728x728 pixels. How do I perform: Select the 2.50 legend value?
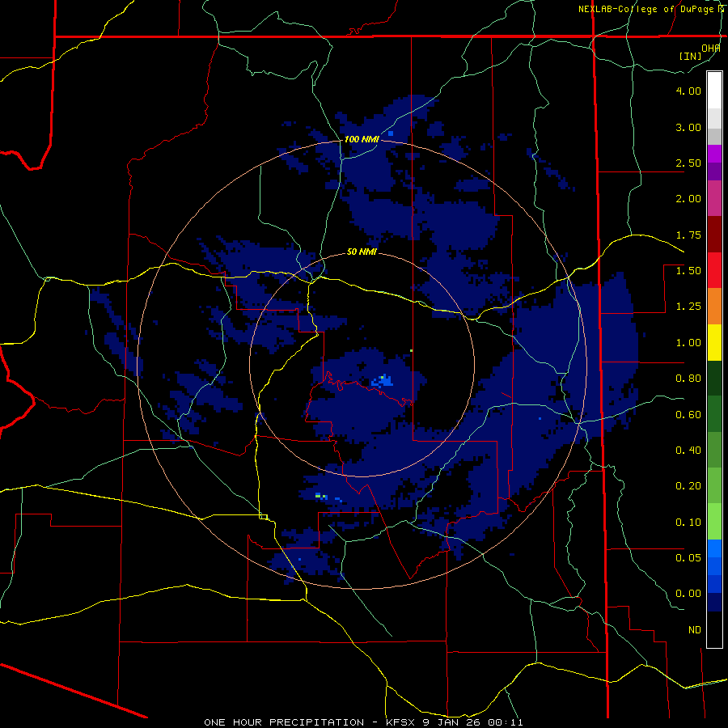tap(688, 163)
